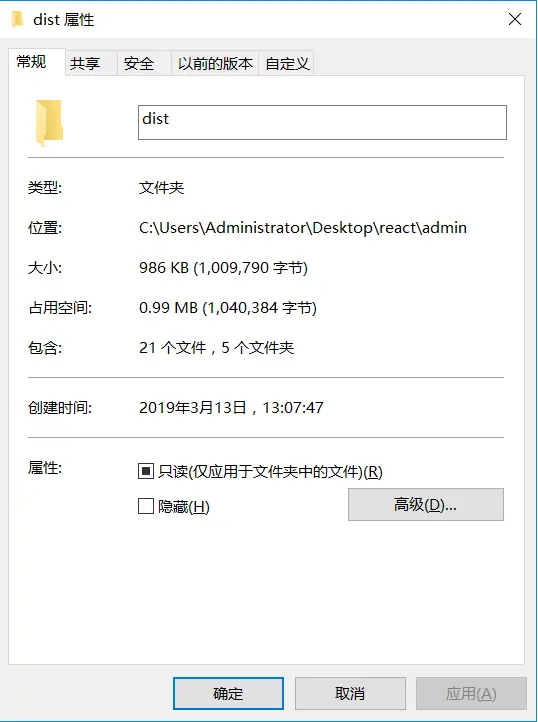Click the 只读(仅应用于文件夹中的文件) label text
Viewport: 538px width, 722px height.
click(x=270, y=472)
